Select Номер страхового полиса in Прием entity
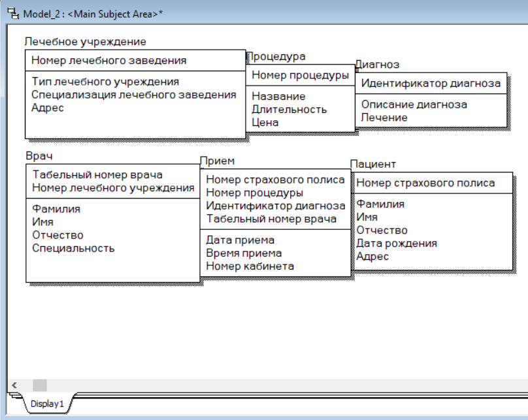Viewport: 528px width, 420px height. pyautogui.click(x=275, y=180)
